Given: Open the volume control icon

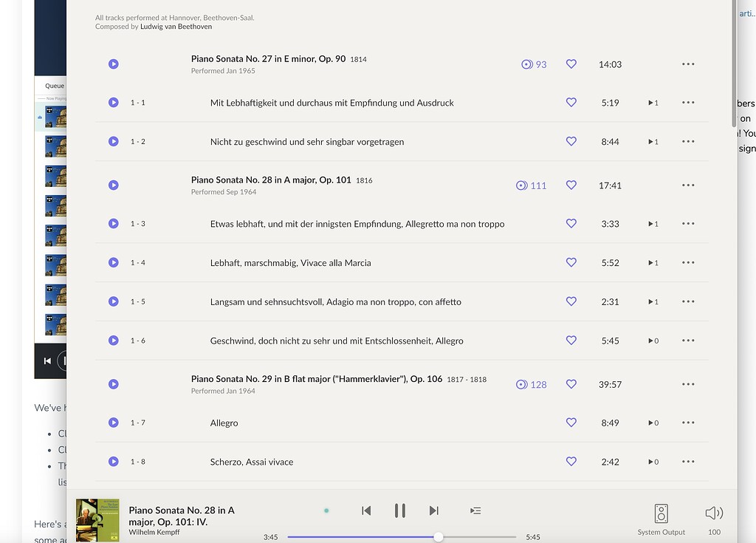Looking at the screenshot, I should click(713, 510).
